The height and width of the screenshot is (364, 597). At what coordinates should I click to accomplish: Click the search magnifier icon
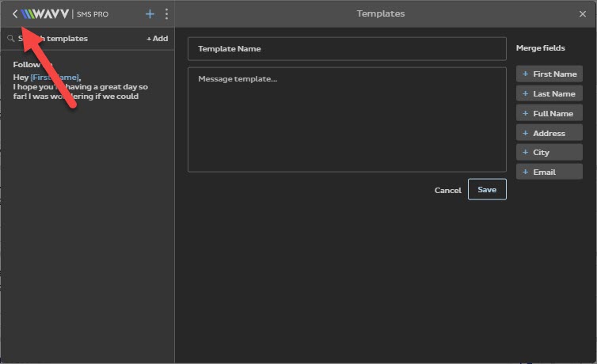pos(10,38)
